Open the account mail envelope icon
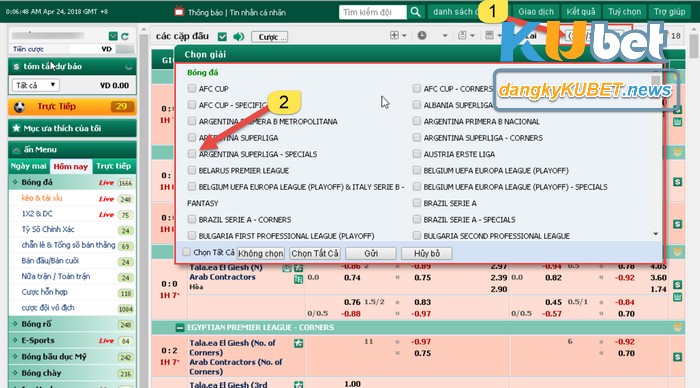Viewport: 700px width, 388px height. pos(113,36)
